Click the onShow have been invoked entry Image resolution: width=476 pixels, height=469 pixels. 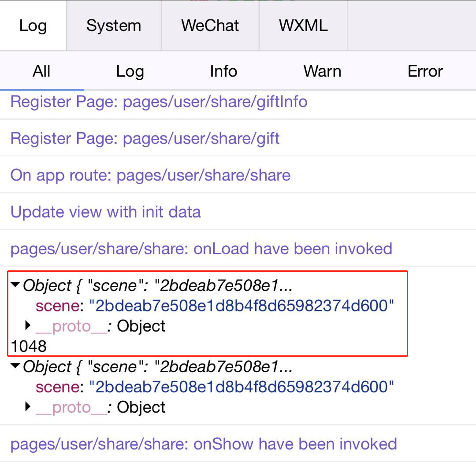tap(203, 444)
